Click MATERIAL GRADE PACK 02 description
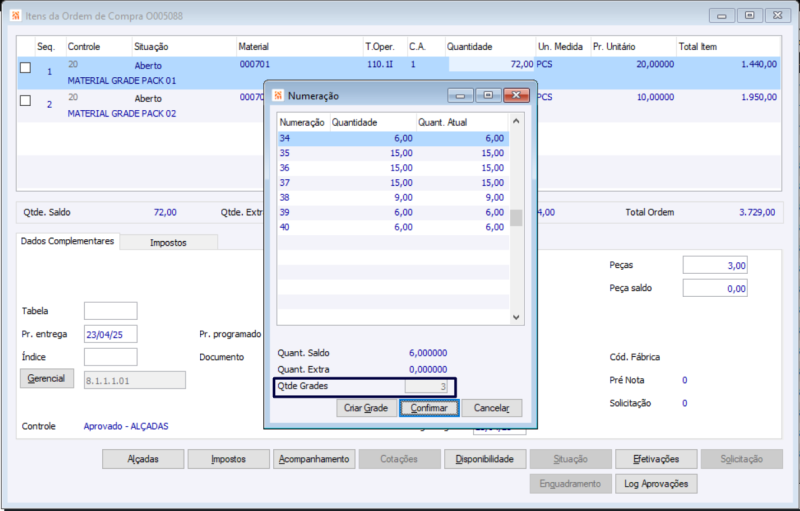The height and width of the screenshot is (511, 800). pyautogui.click(x=122, y=114)
